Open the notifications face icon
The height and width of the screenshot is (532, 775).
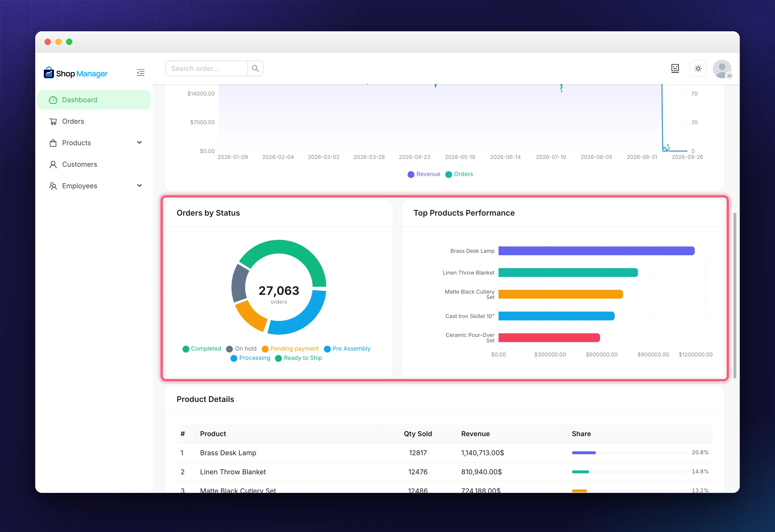click(675, 68)
